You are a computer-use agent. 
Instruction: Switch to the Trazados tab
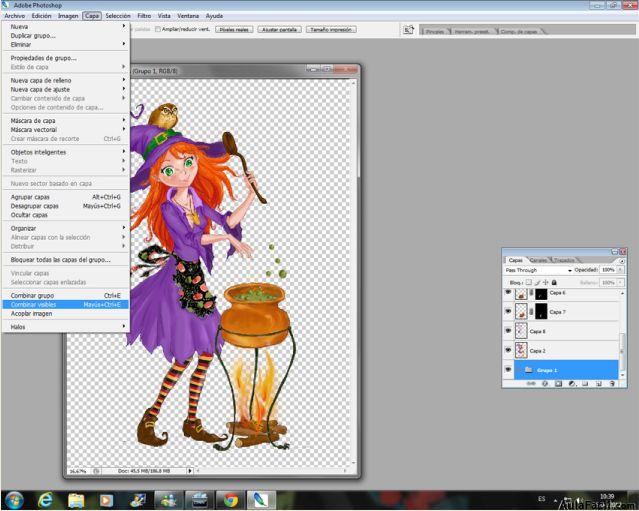564,260
